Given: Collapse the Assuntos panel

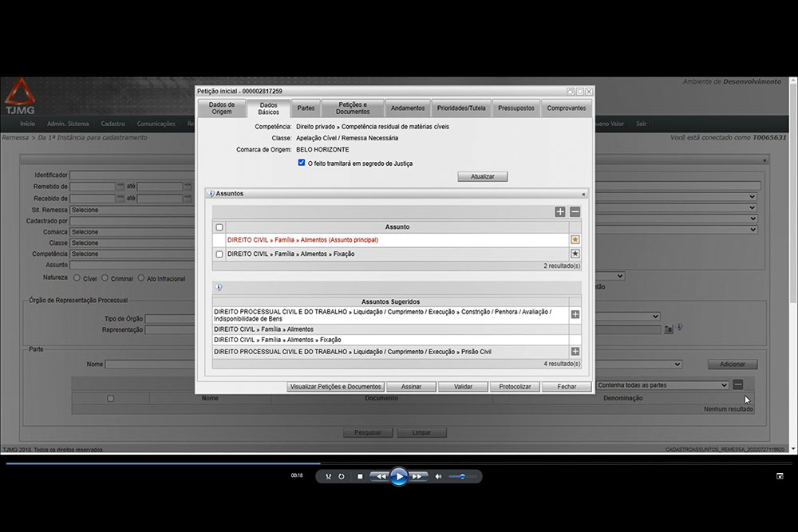Looking at the screenshot, I should point(584,194).
